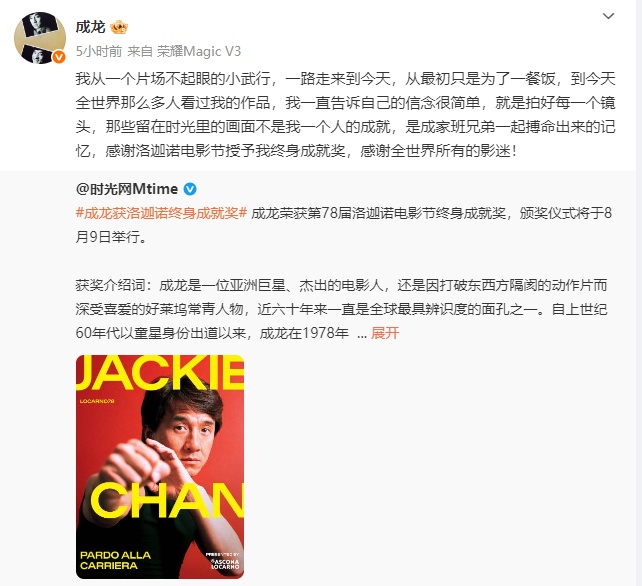642x586 pixels.
Task: Expand the truncated repost with 展开
Action: [x=385, y=333]
